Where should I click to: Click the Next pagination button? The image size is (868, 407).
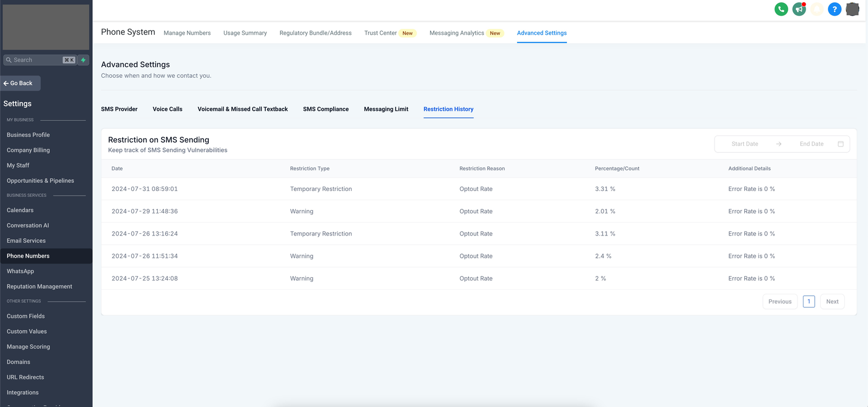pos(832,302)
